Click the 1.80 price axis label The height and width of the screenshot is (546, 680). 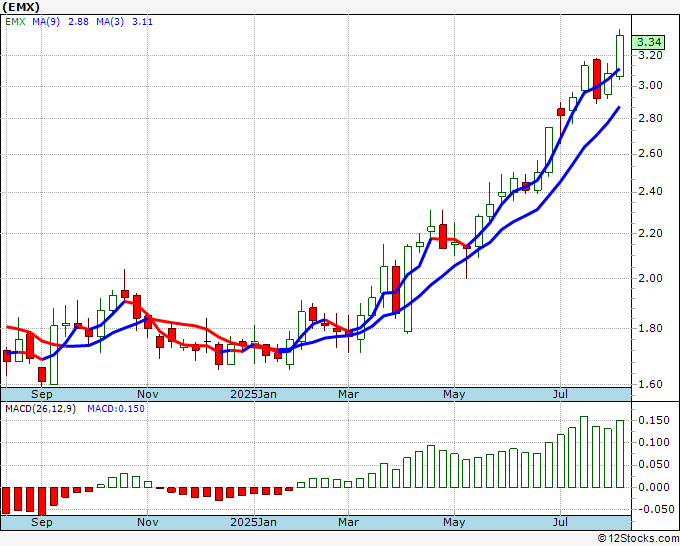point(651,328)
